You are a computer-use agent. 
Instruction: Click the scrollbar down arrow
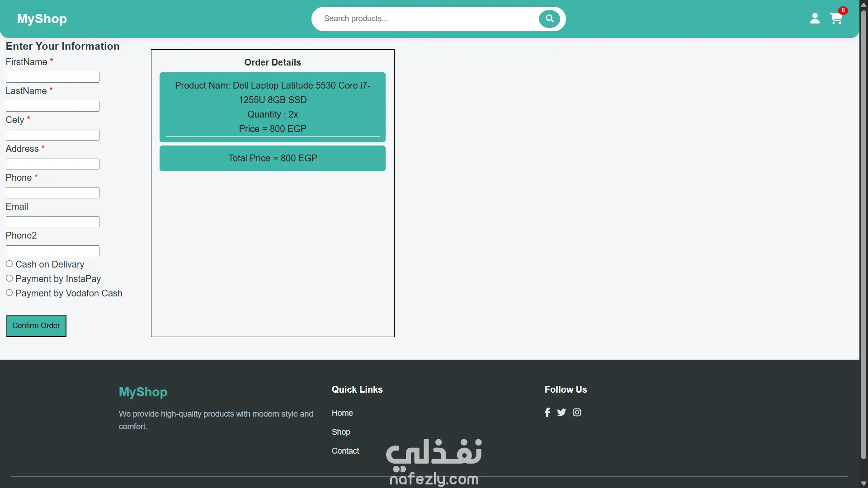coord(863,483)
